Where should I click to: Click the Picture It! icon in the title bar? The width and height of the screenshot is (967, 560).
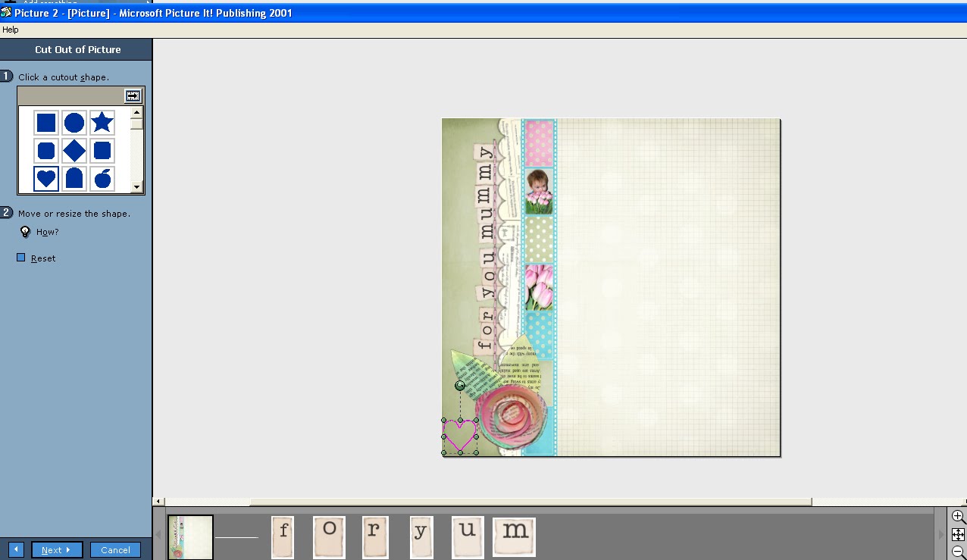pos(6,12)
